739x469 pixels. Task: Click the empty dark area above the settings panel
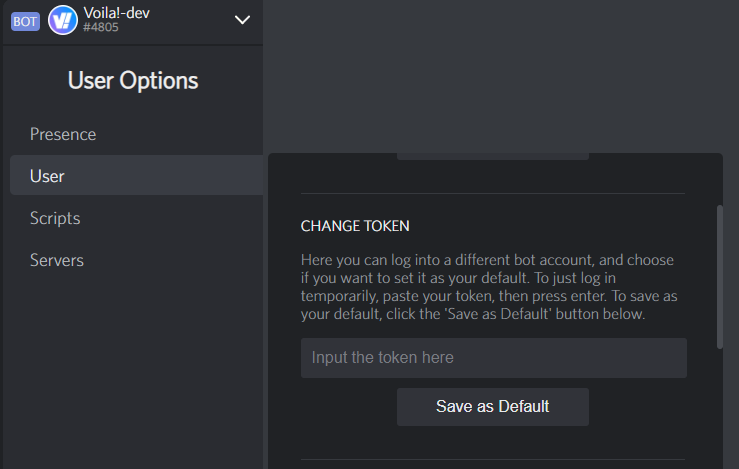click(x=500, y=80)
